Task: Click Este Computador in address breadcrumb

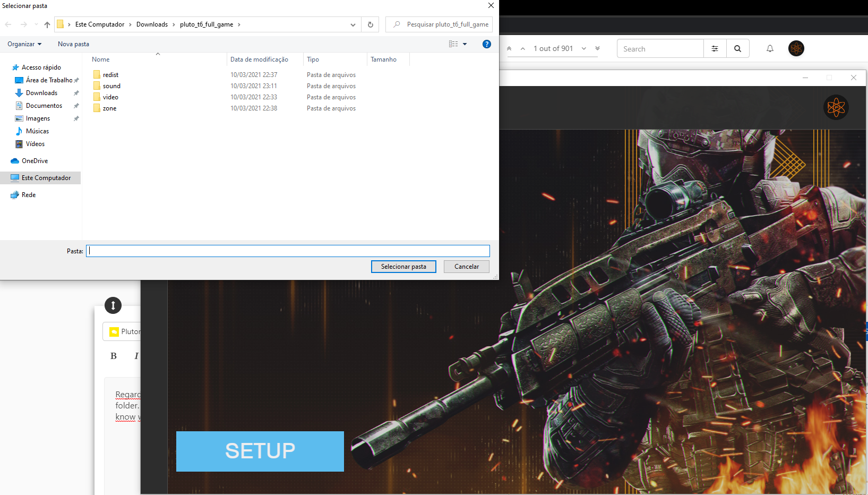Action: (x=100, y=24)
